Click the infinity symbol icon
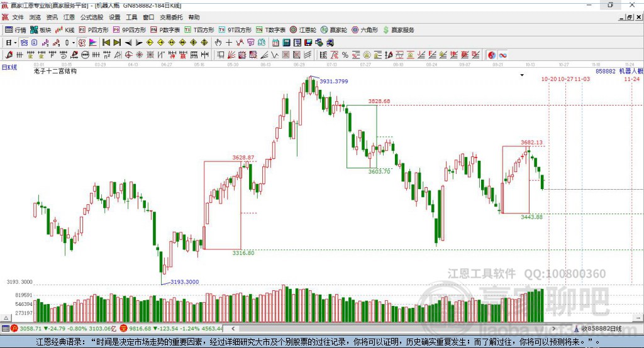 coord(502,55)
